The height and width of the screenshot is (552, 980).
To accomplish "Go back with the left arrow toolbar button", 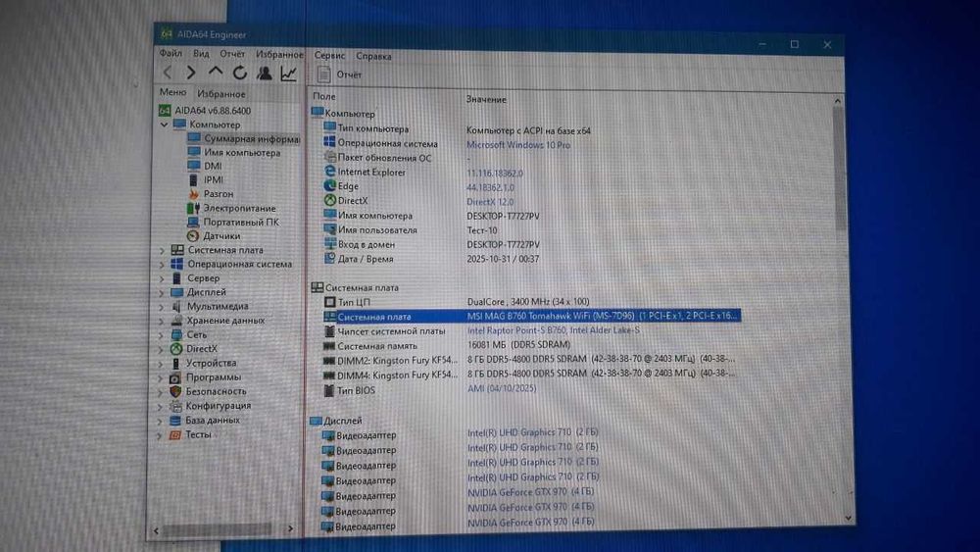I will [168, 73].
